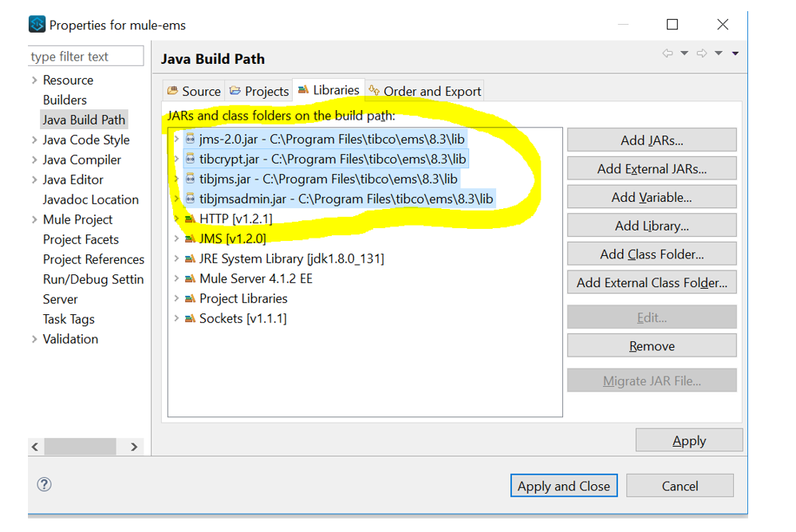Click the Add External JARs button
Image resolution: width=796 pixels, height=532 pixels.
[x=652, y=169]
